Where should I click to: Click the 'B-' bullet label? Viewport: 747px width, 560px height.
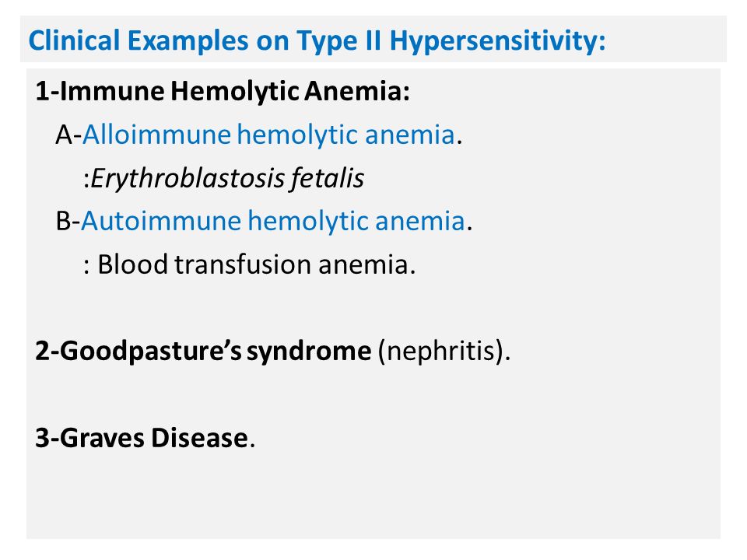point(68,222)
